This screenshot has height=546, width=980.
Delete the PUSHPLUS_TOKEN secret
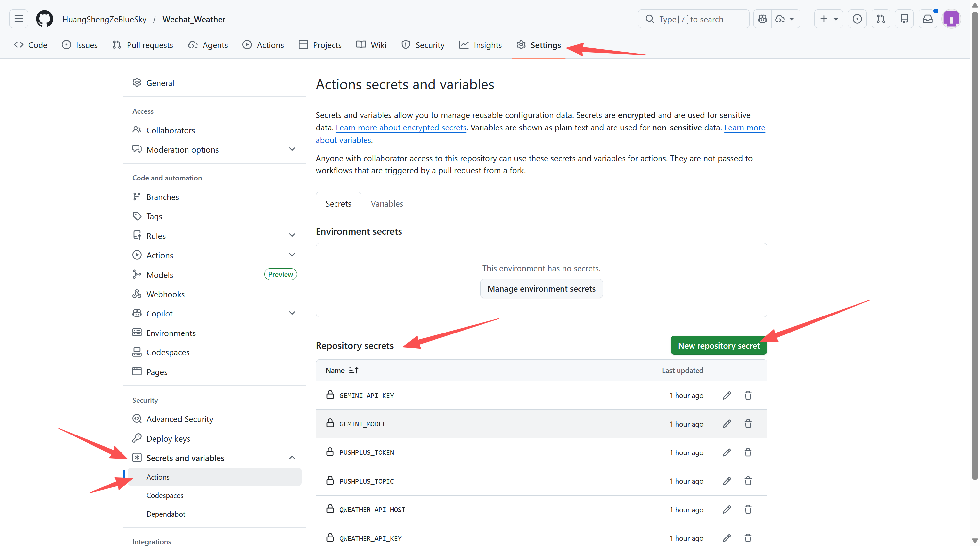click(748, 452)
